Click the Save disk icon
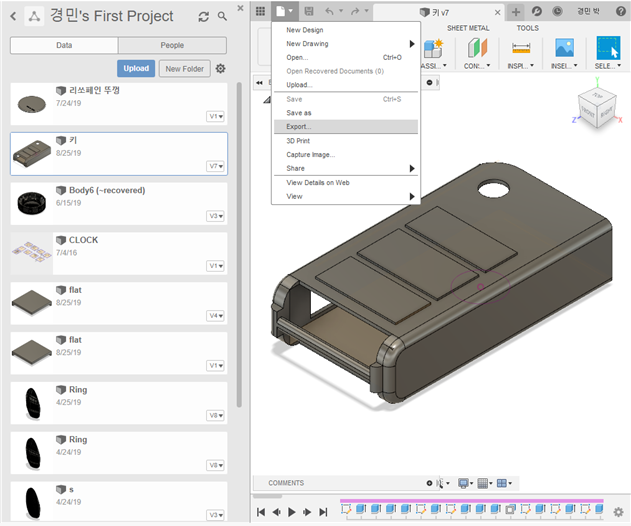The height and width of the screenshot is (526, 631). point(309,11)
